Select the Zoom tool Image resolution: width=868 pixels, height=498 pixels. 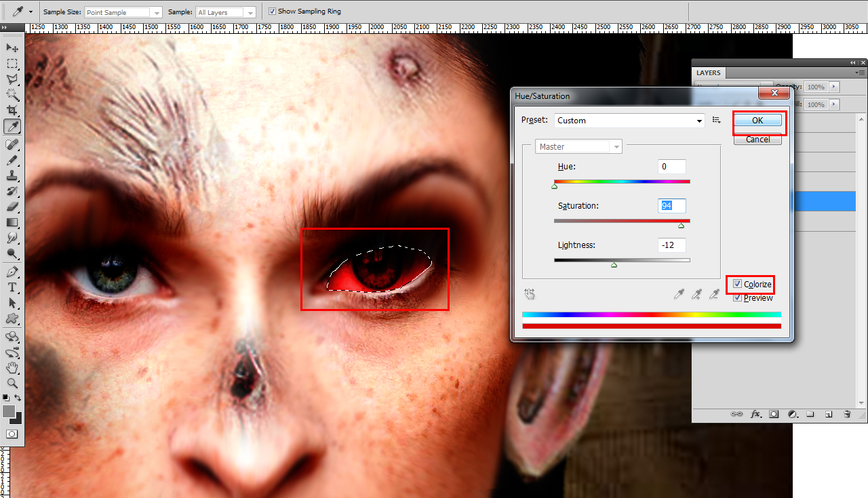pyautogui.click(x=12, y=383)
